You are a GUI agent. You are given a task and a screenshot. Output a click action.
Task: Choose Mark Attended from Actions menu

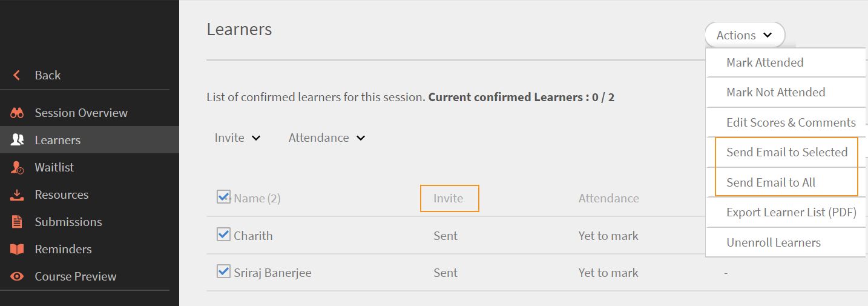click(764, 62)
